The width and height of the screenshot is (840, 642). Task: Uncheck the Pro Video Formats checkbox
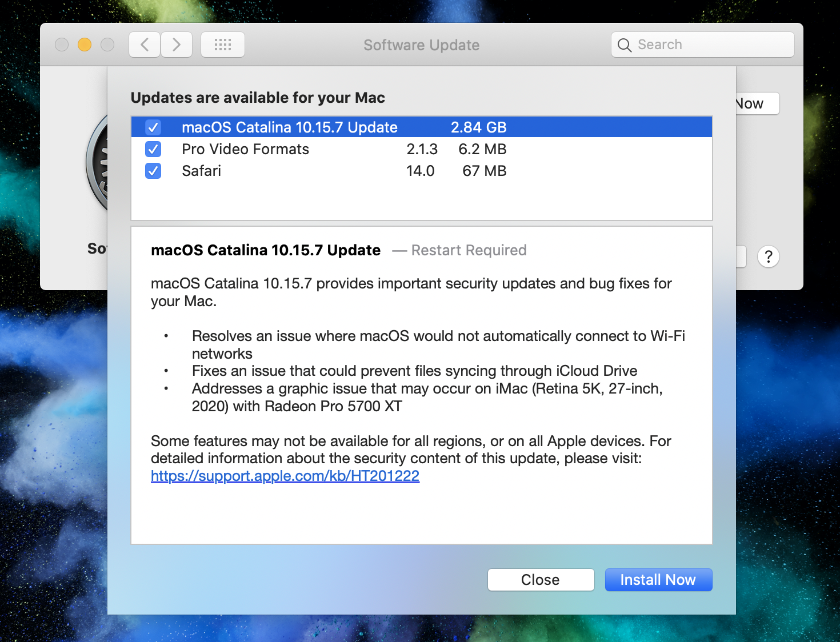(153, 149)
